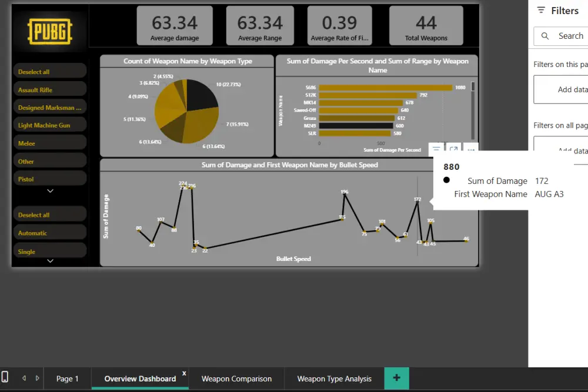This screenshot has width=588, height=392.
Task: Select the Assault Rifle filter
Action: [x=50, y=89]
